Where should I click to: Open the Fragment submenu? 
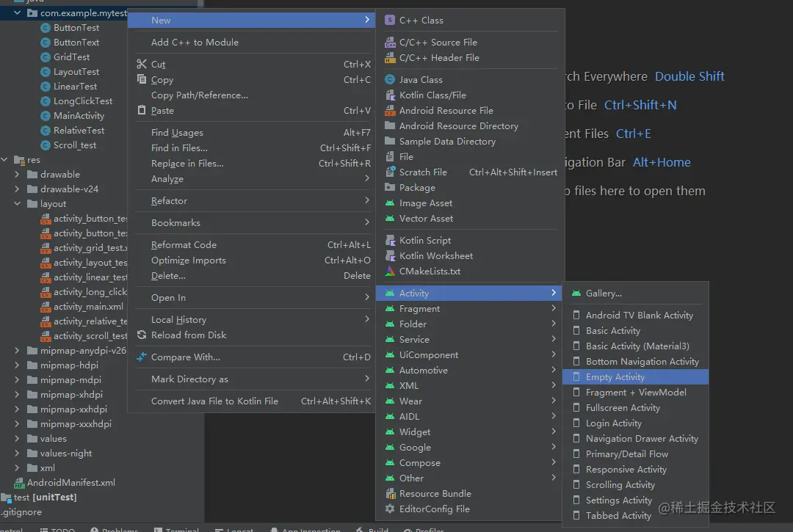[x=468, y=308]
